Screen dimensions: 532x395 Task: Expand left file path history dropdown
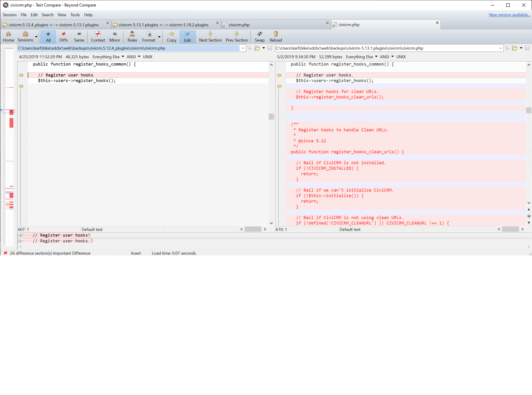(243, 48)
